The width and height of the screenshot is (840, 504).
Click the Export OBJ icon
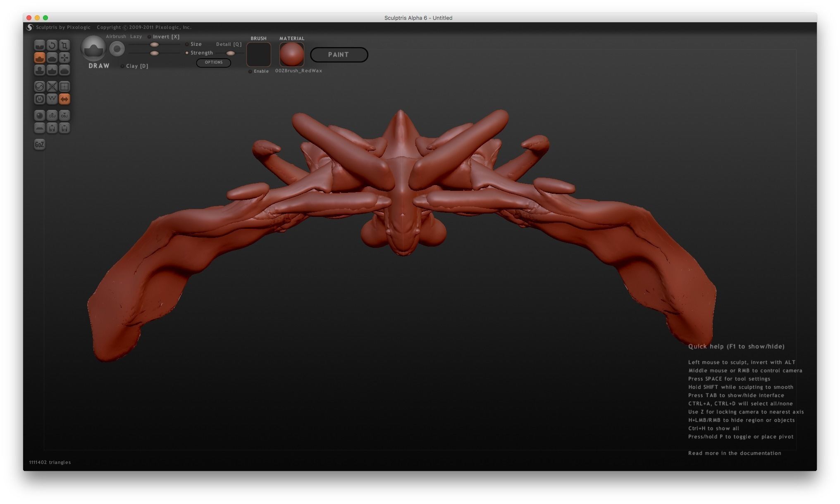click(64, 115)
